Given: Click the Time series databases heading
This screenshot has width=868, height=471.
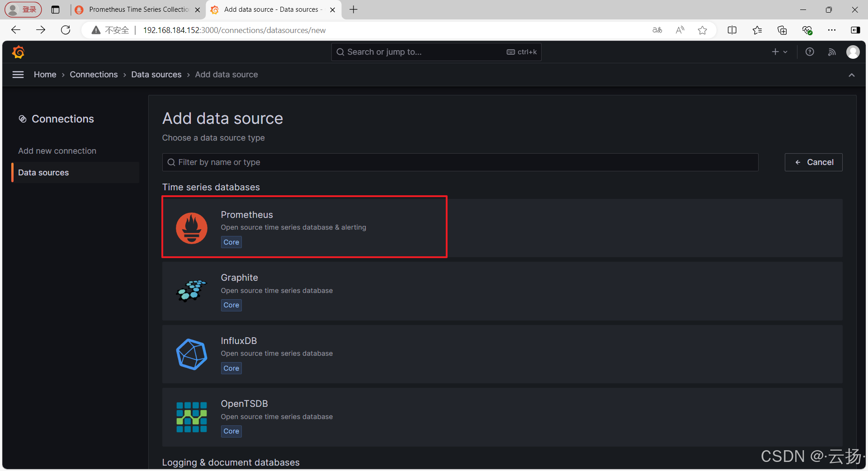Looking at the screenshot, I should tap(211, 187).
